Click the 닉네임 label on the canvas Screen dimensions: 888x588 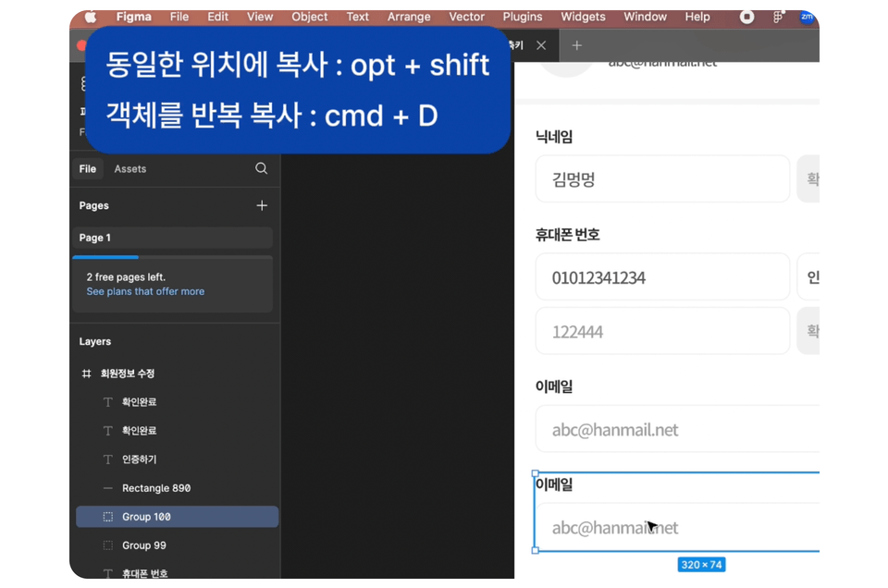[x=554, y=137]
